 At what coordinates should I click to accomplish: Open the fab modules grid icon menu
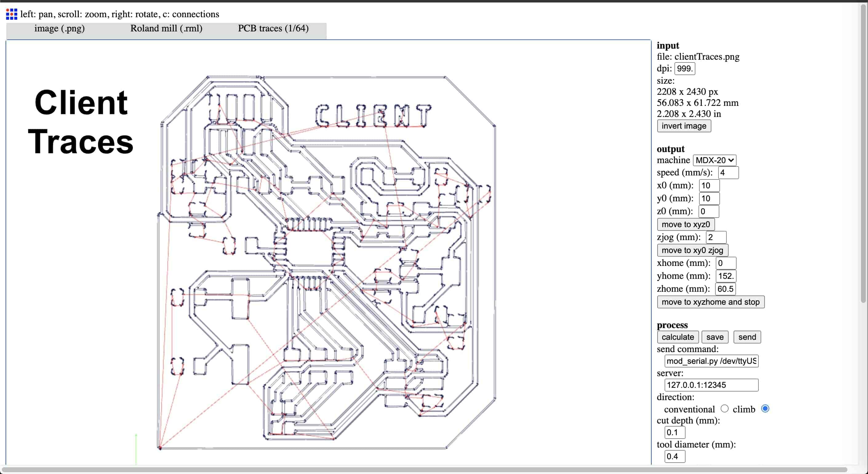(x=11, y=14)
